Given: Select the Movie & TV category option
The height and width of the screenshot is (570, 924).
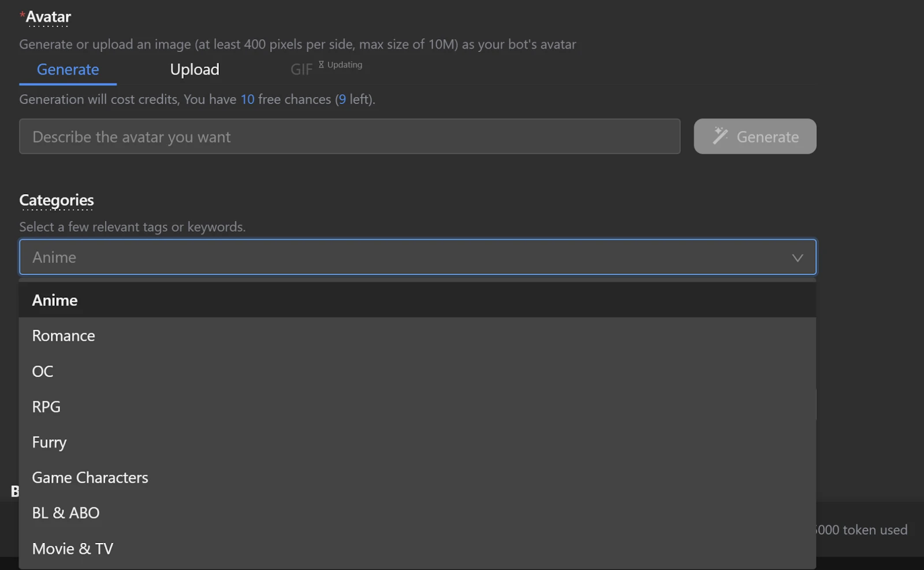Looking at the screenshot, I should pos(73,548).
